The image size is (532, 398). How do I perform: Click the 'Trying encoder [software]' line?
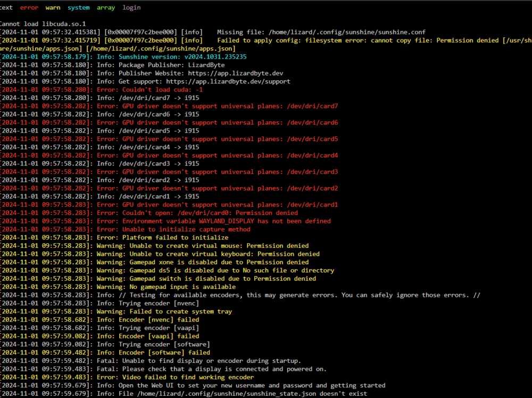point(105,344)
